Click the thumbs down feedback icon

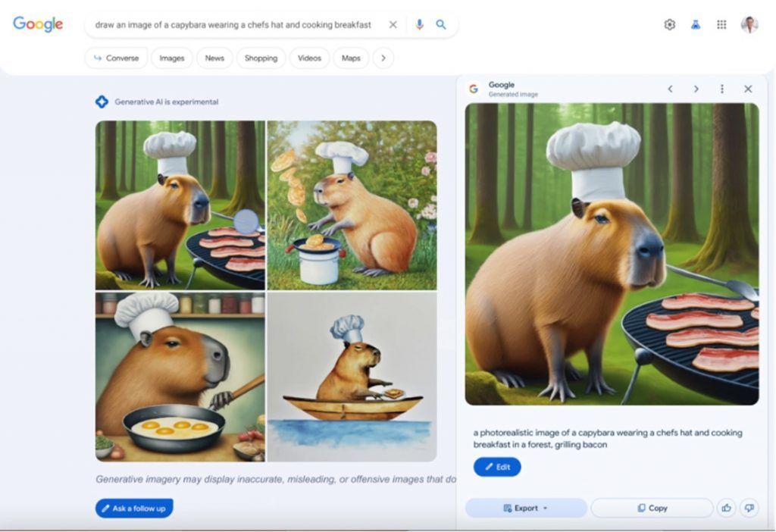point(749,508)
